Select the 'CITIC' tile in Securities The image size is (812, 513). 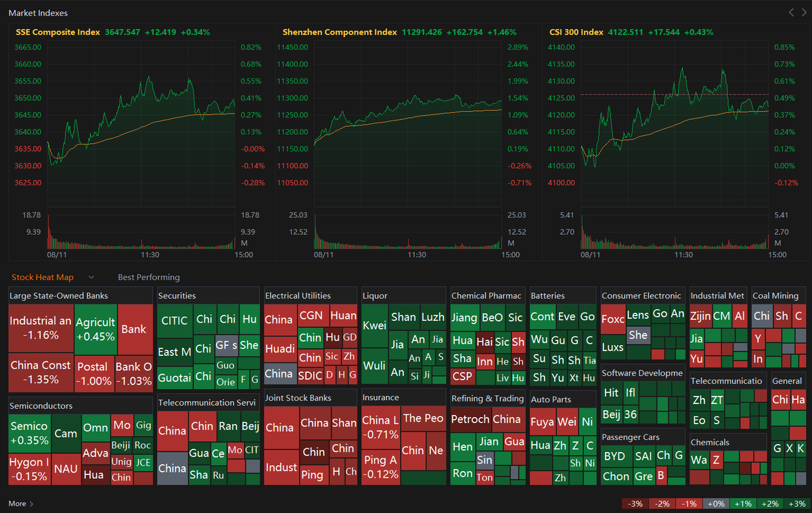175,321
